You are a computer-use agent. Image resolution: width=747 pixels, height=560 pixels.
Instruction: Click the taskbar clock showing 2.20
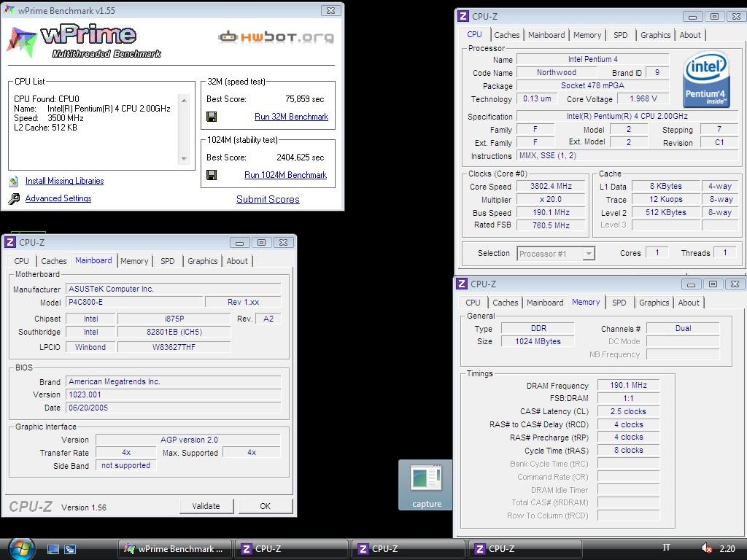(727, 548)
